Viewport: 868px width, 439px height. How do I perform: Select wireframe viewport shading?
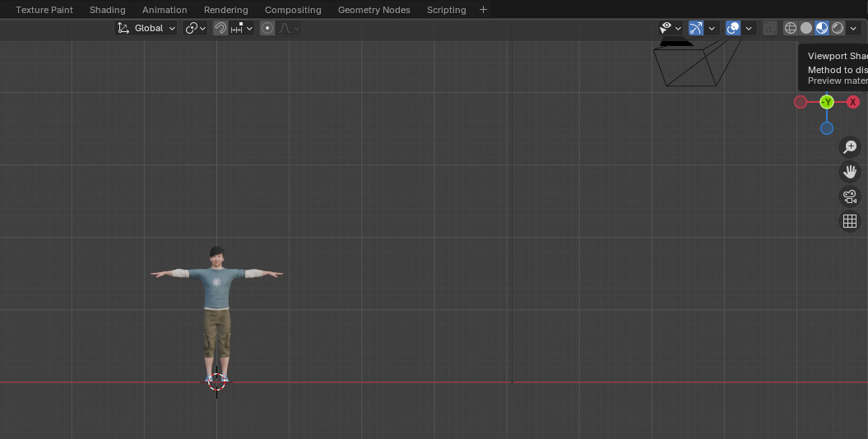coord(791,28)
